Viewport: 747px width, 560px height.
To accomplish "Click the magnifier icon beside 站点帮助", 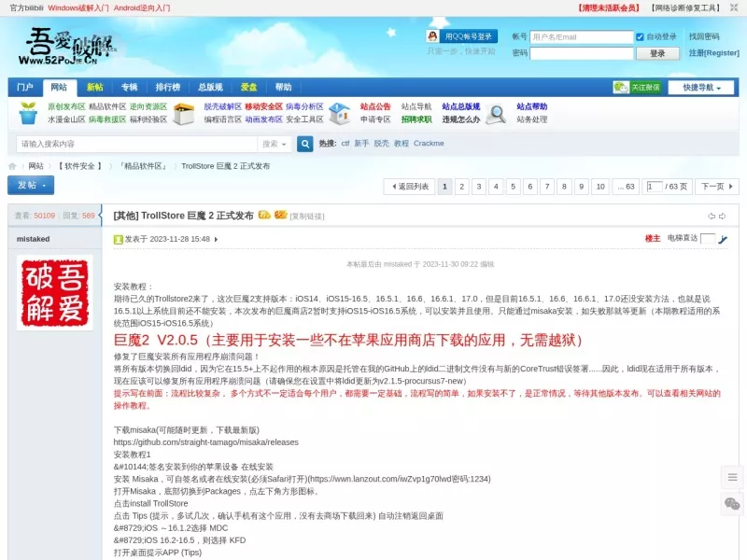I will click(x=496, y=114).
